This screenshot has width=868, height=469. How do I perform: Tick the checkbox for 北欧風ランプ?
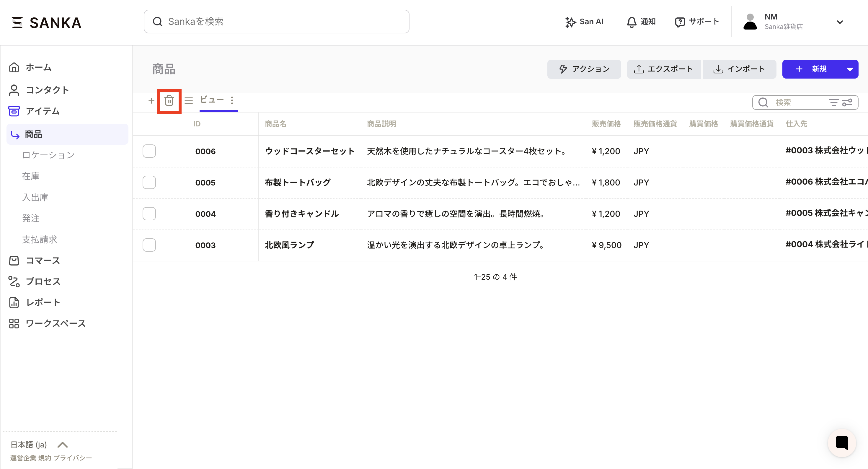click(x=149, y=245)
